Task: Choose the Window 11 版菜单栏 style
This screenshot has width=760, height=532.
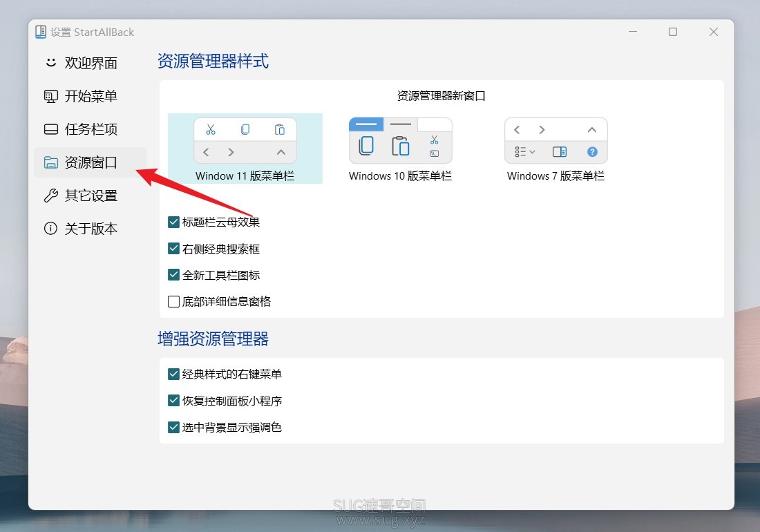Action: [x=245, y=149]
